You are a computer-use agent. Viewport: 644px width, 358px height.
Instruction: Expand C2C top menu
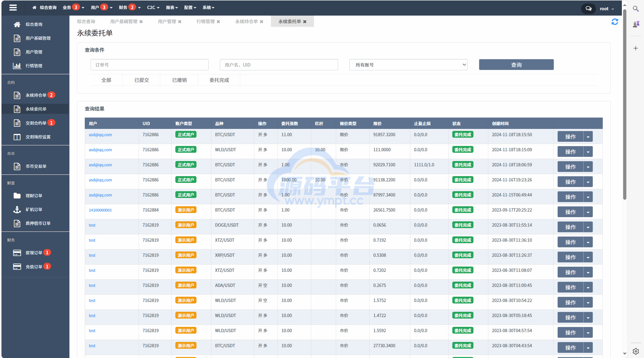[x=153, y=8]
